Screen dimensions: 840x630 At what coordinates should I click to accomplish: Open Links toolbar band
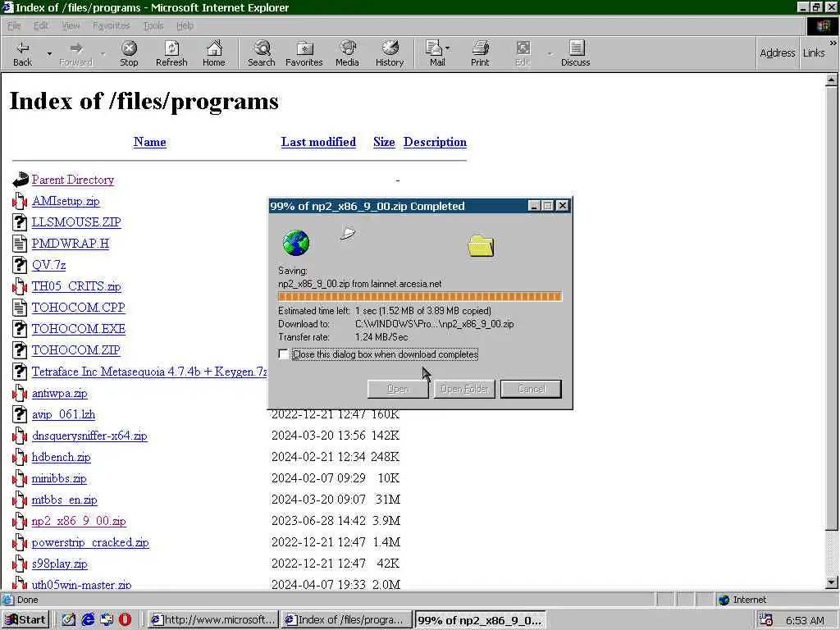click(x=813, y=53)
